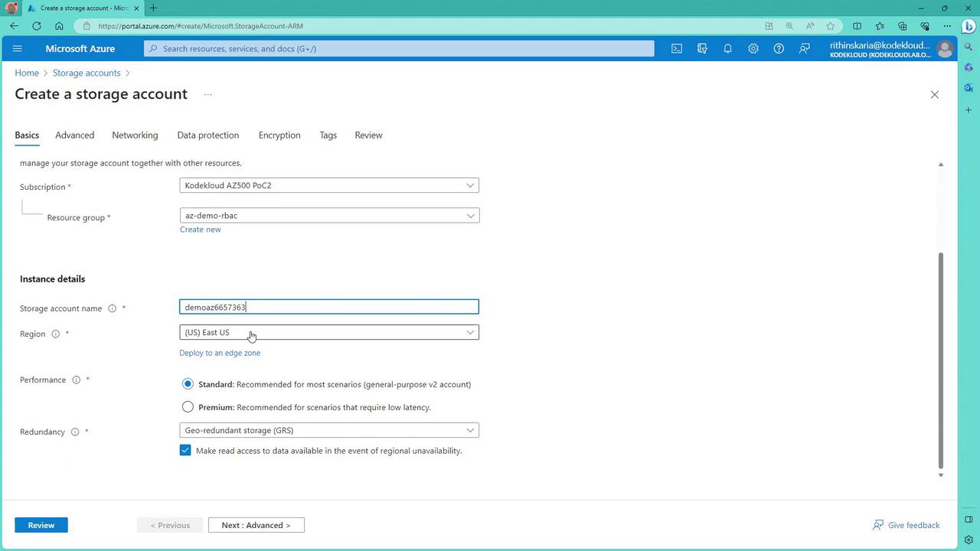
Task: Click the info icon beside Storage account name
Action: point(112,308)
